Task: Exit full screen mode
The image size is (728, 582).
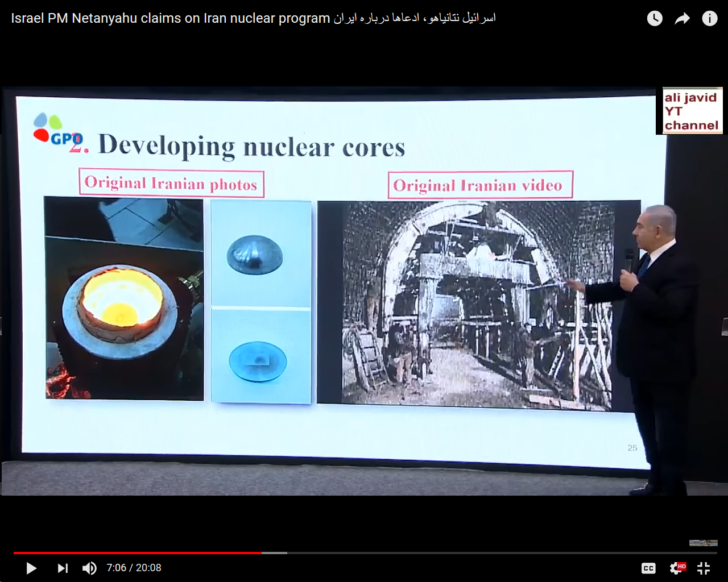Action: [704, 568]
